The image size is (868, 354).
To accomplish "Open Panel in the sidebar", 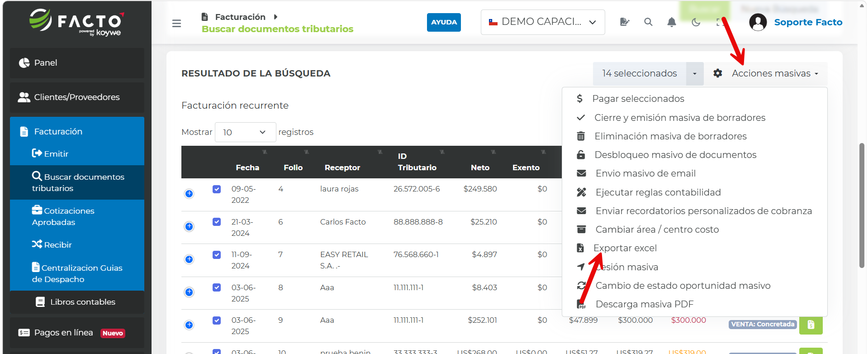I will point(77,63).
